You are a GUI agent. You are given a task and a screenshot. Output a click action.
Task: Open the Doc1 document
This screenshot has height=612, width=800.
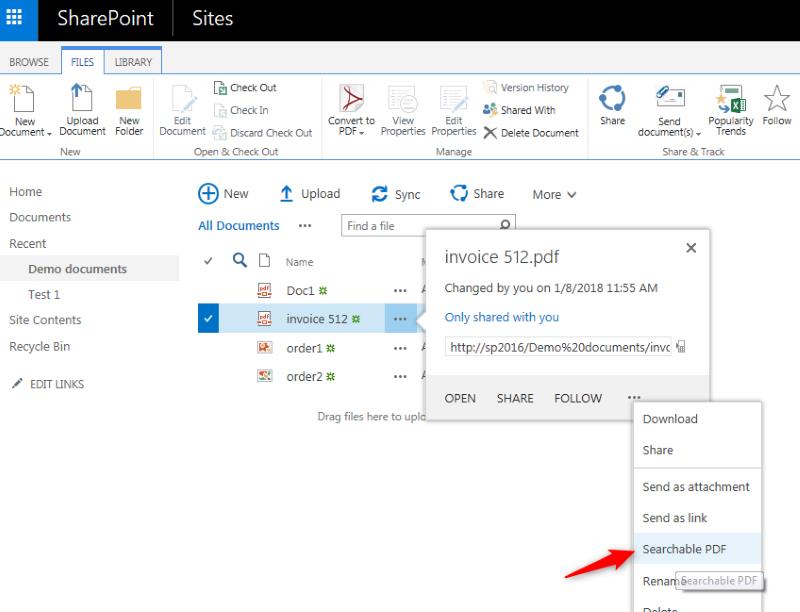(300, 291)
